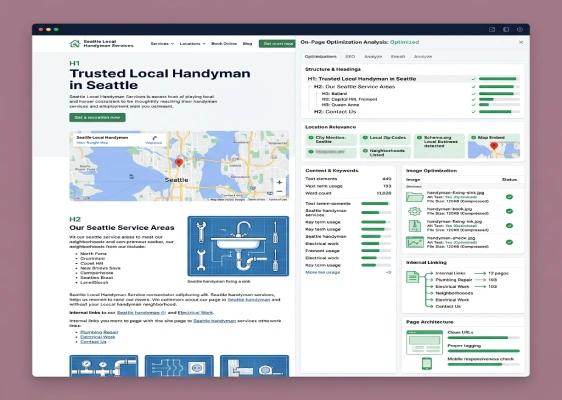Collapse H2 Our Seattle Service Areas tree node

(x=354, y=87)
